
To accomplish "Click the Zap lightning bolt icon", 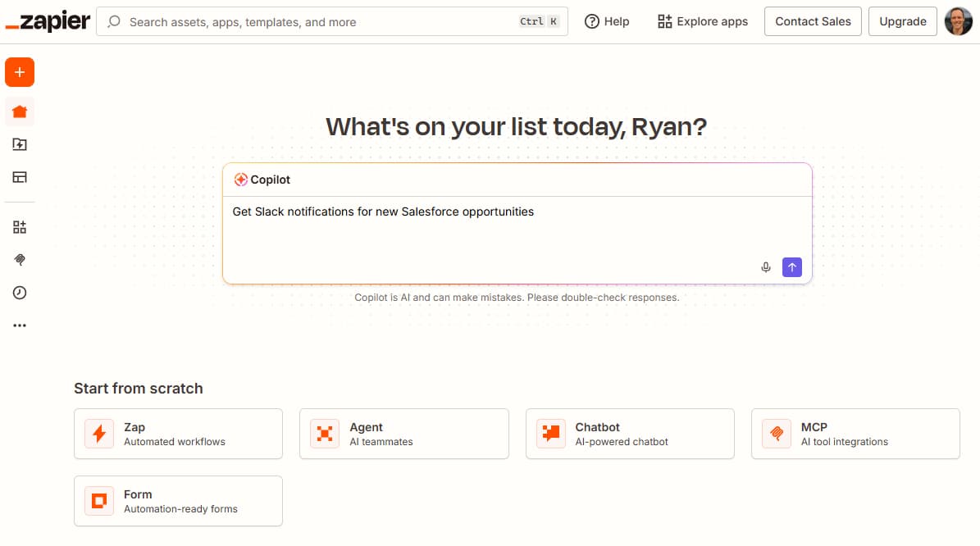I will [x=99, y=434].
